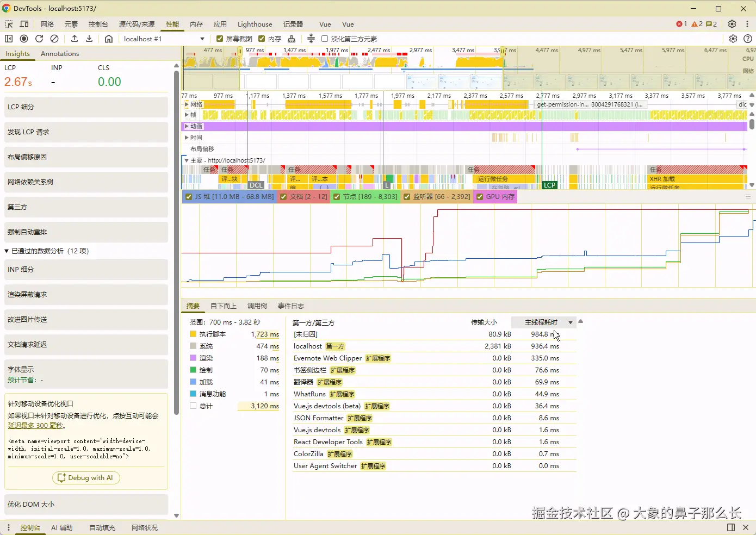This screenshot has height=535, width=756.
Task: Clear the performance recording
Action: tap(54, 39)
